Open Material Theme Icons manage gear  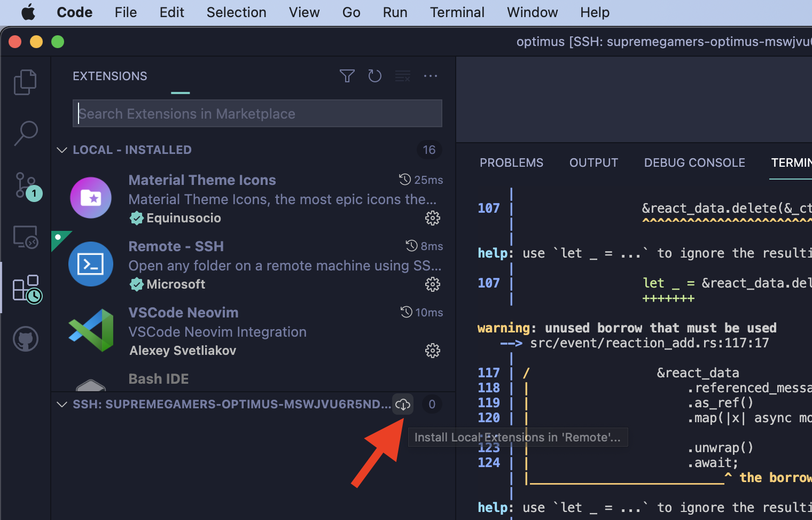click(x=433, y=218)
